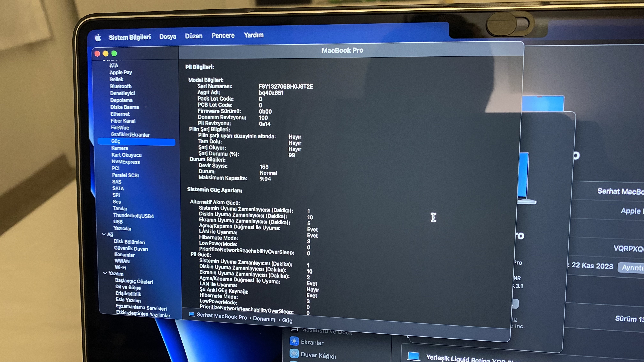Viewport: 644px width, 362px height.
Task: Select Diske Basma in the sidebar
Action: (124, 107)
